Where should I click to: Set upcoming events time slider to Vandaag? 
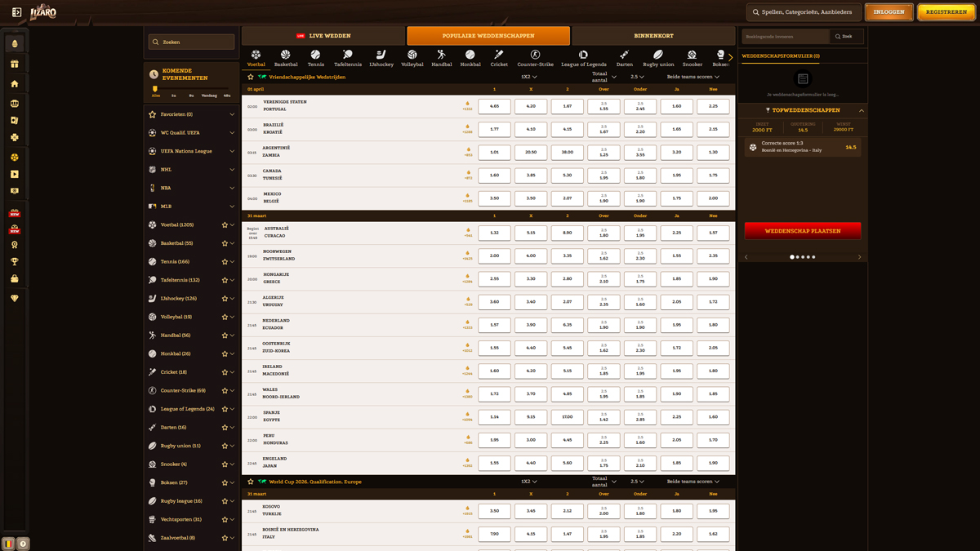[x=209, y=96]
